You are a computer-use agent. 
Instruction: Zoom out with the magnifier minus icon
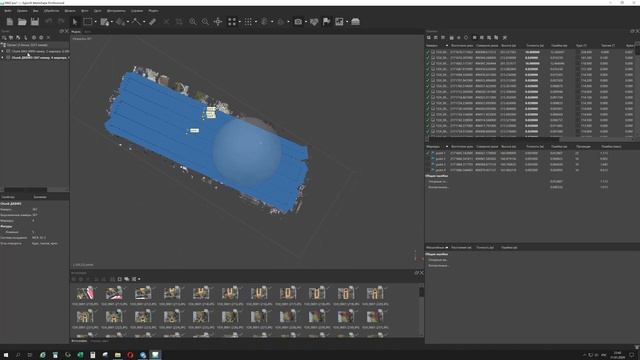(x=205, y=22)
